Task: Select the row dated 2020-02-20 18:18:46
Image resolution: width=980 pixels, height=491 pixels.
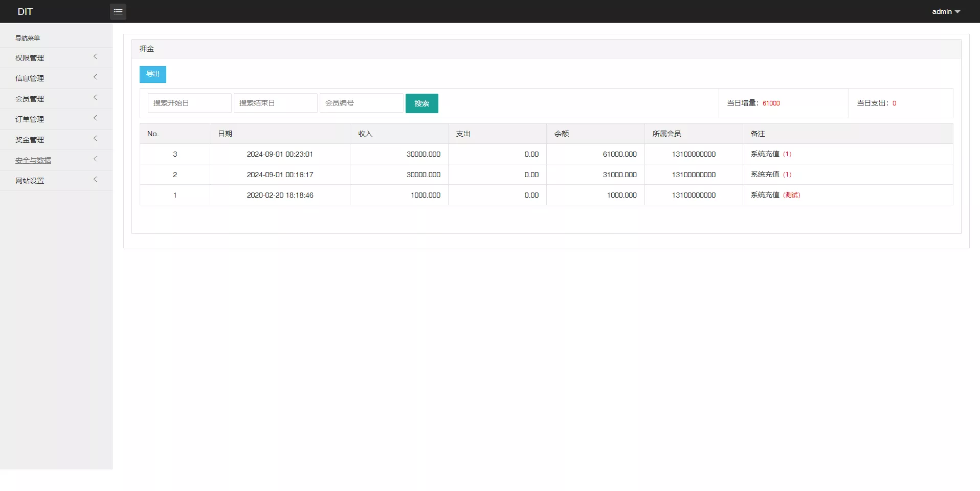Action: point(280,195)
